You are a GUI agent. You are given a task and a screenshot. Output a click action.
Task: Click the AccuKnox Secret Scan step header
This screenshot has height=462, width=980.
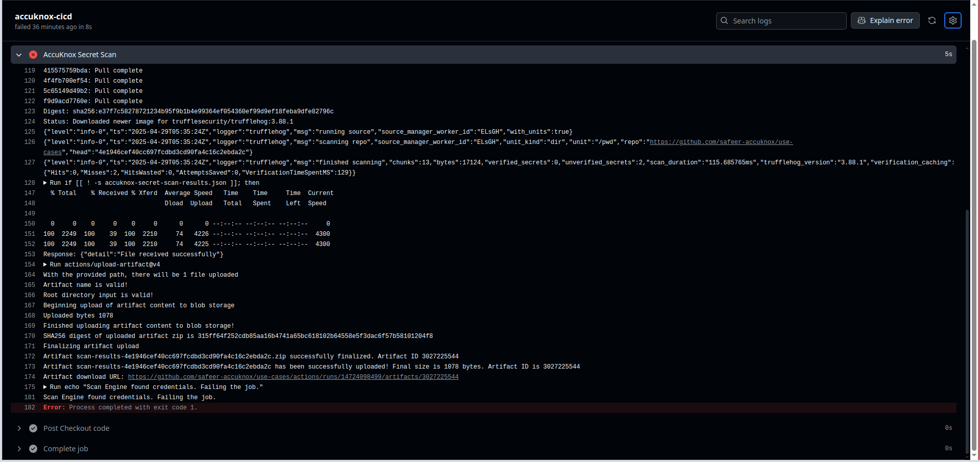point(483,55)
